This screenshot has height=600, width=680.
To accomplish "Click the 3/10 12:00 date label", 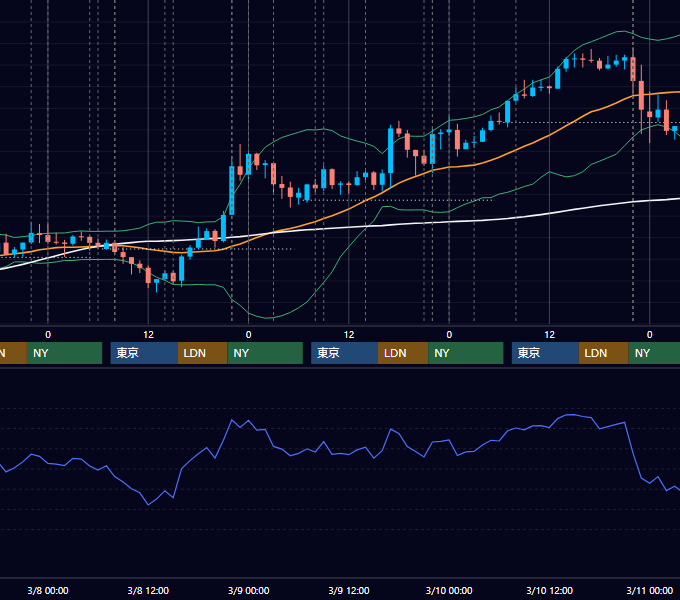I will click(x=549, y=590).
